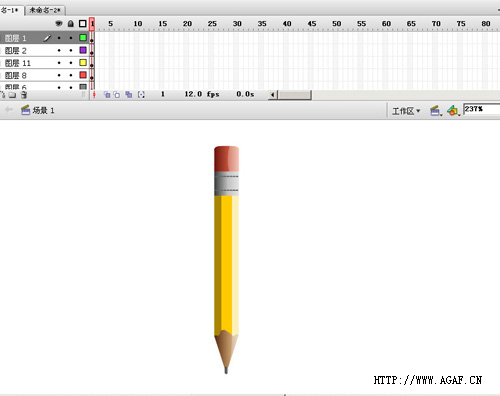
Task: Click the purple outline color swatch of 图层 2
Action: pos(83,50)
